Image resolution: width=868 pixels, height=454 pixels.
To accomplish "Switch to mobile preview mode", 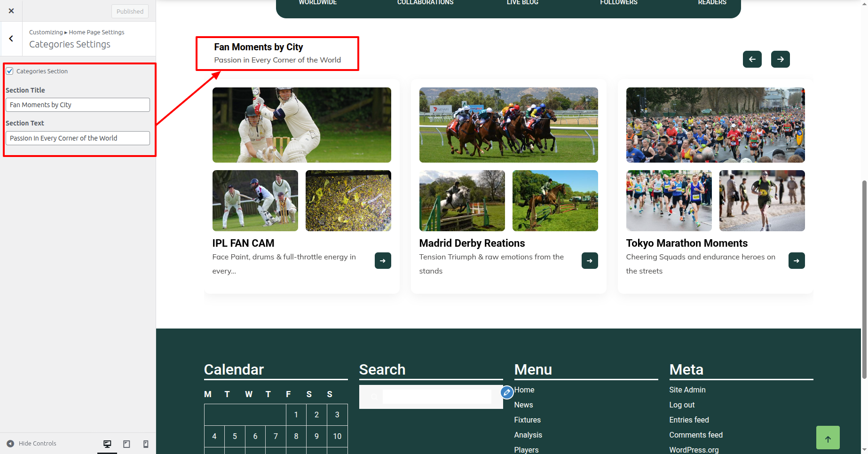I will (146, 444).
